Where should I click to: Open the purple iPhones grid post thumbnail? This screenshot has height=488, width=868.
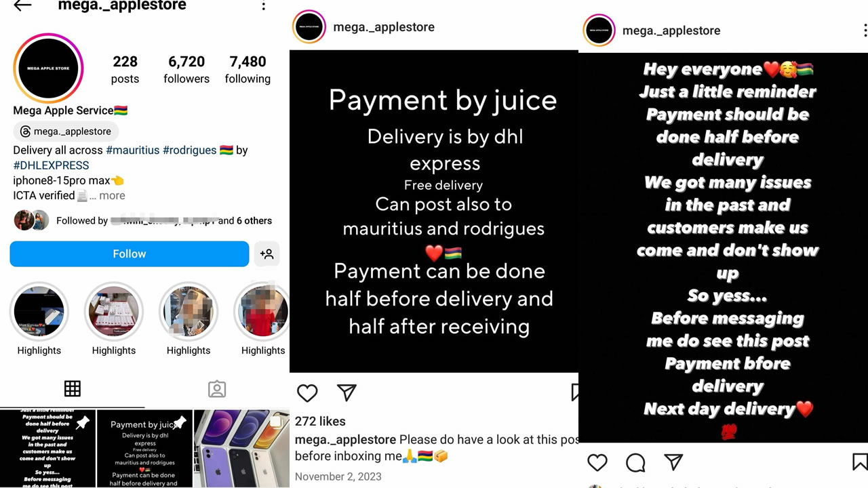241,448
